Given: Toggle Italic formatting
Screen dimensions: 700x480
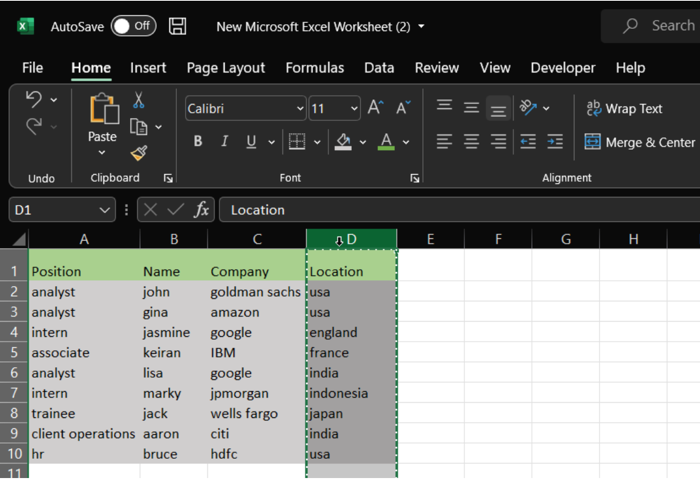Looking at the screenshot, I should click(x=224, y=142).
